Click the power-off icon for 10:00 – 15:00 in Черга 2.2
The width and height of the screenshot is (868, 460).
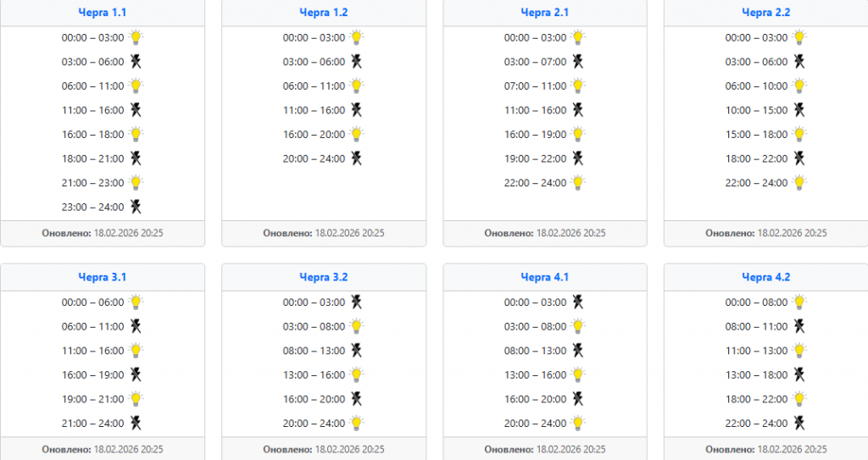798,110
